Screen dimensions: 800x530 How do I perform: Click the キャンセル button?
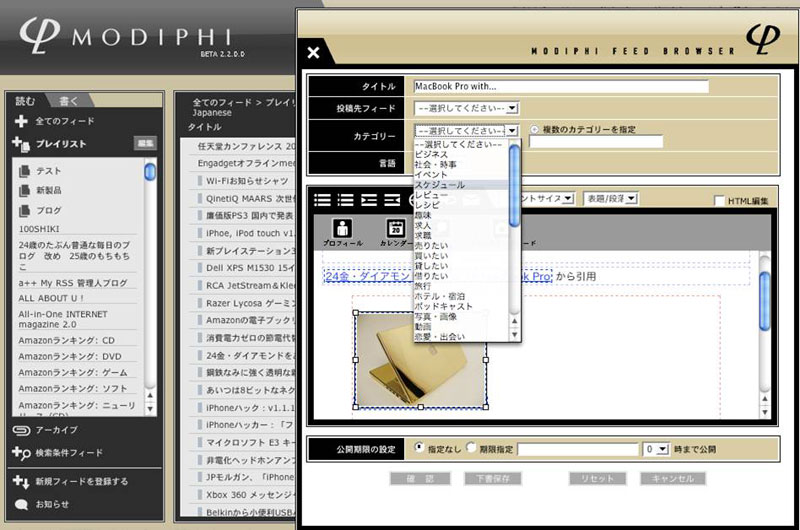tap(673, 478)
